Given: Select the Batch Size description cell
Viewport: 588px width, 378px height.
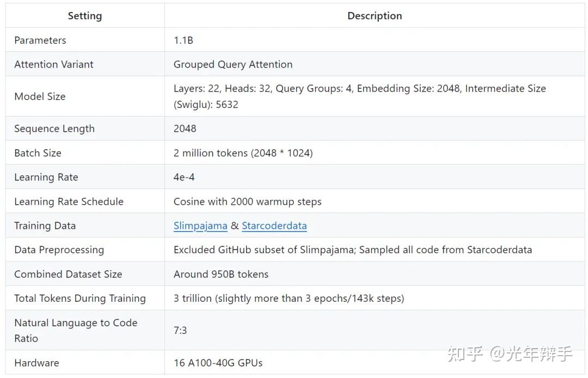Looking at the screenshot, I should tap(243, 153).
